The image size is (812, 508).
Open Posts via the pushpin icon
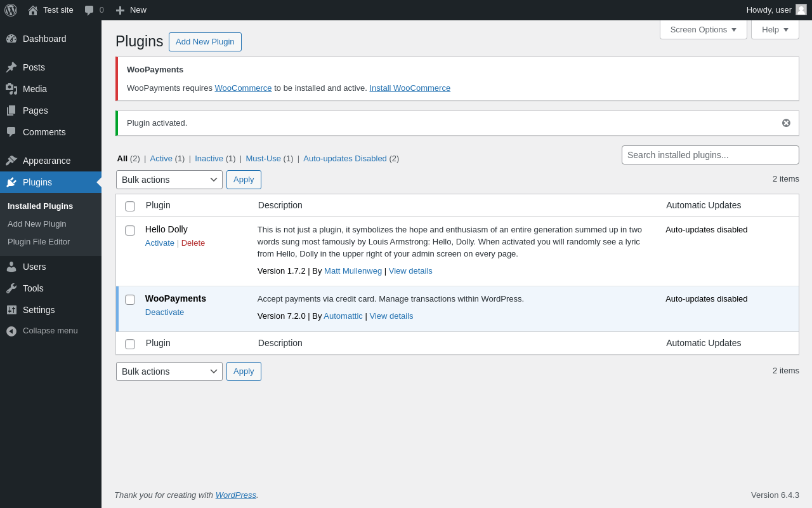click(x=11, y=67)
